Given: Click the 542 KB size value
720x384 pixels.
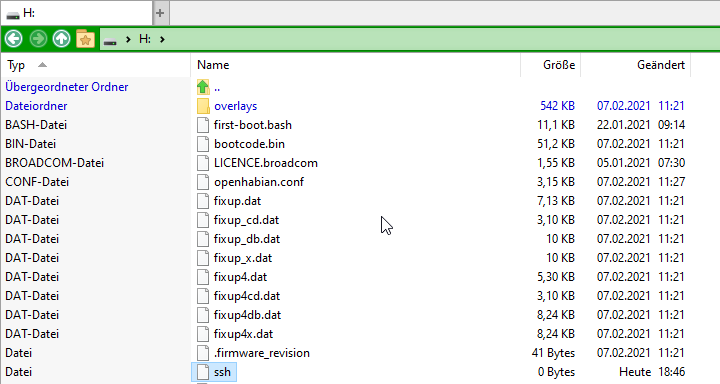Looking at the screenshot, I should [557, 106].
